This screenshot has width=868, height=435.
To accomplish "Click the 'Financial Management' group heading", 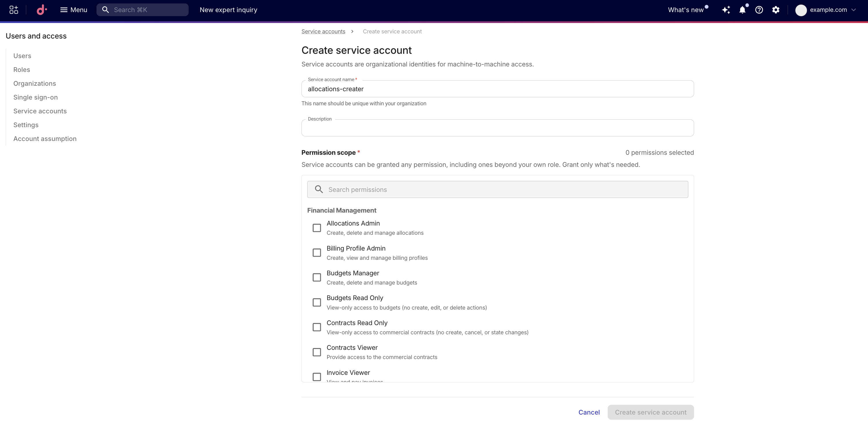I will 342,210.
